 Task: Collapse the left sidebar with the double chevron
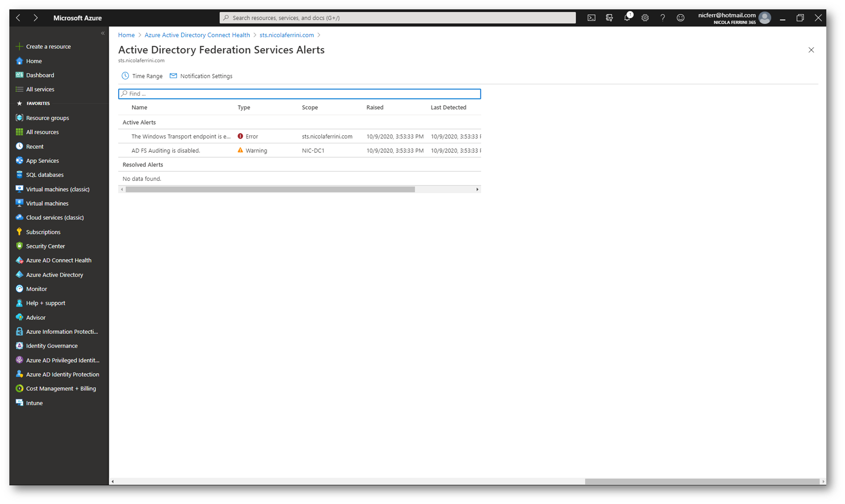[103, 33]
